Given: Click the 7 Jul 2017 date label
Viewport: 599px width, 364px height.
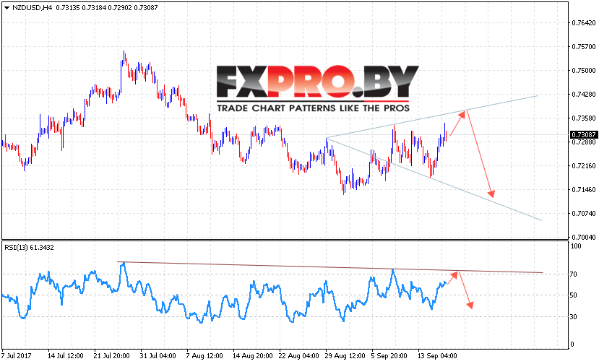Looking at the screenshot, I should pos(17,356).
